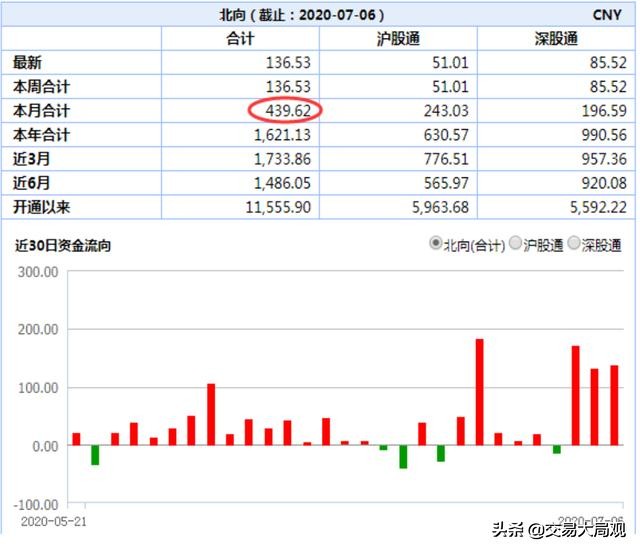
Task: Click the 300.00 y-axis label
Action: pyautogui.click(x=38, y=272)
